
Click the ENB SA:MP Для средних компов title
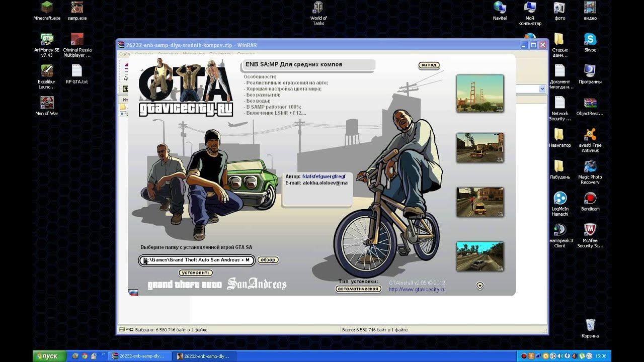(x=294, y=64)
